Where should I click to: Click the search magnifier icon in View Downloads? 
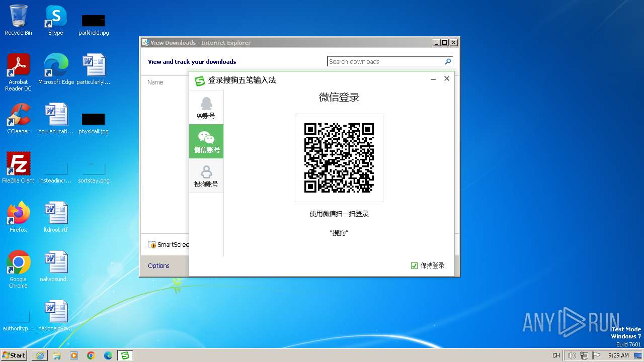pyautogui.click(x=448, y=61)
